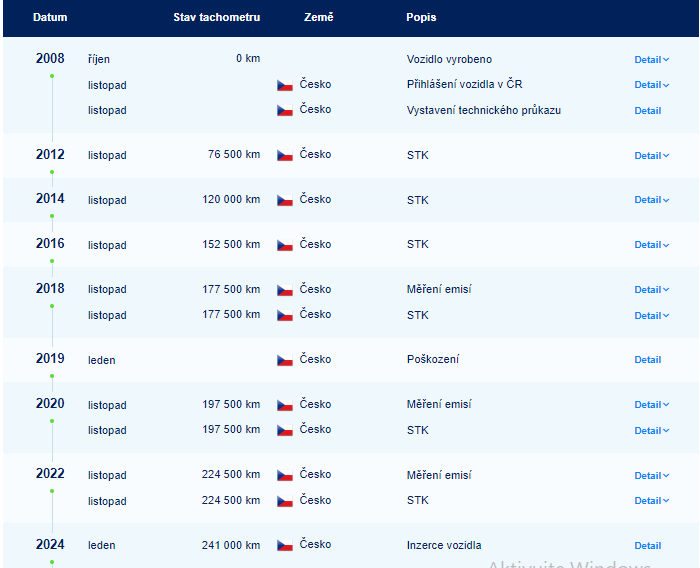Open Detail link for Poškození entry

[x=648, y=359]
